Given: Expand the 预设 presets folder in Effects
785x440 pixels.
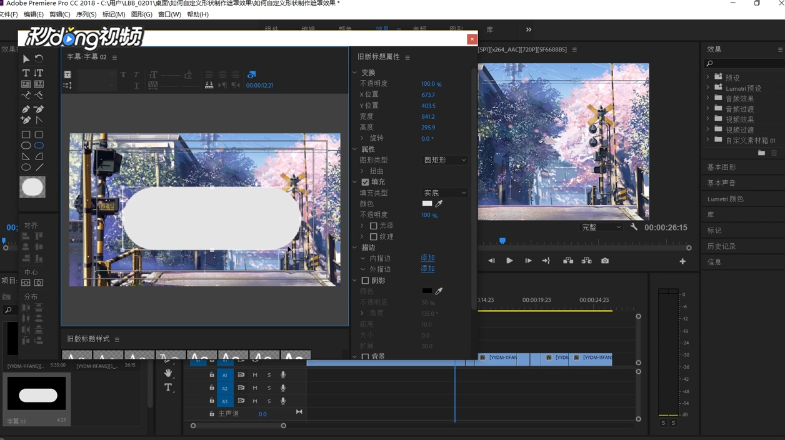Looking at the screenshot, I should click(x=708, y=77).
